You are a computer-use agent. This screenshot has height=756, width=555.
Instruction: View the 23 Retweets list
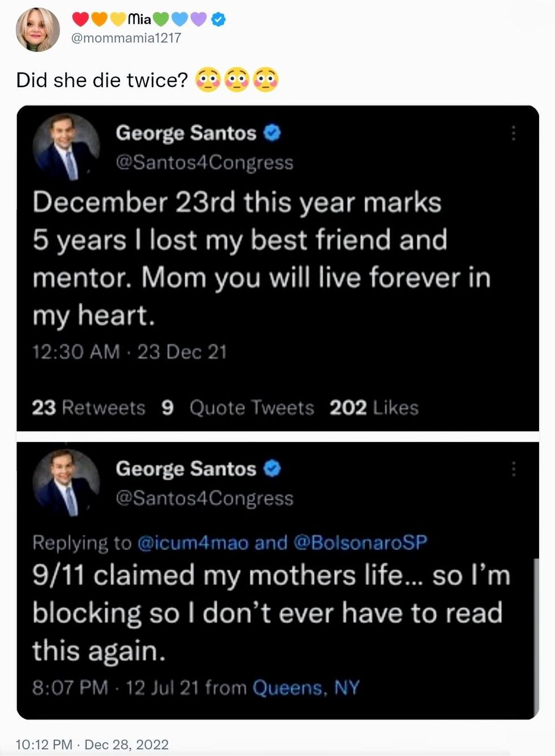[x=88, y=407]
